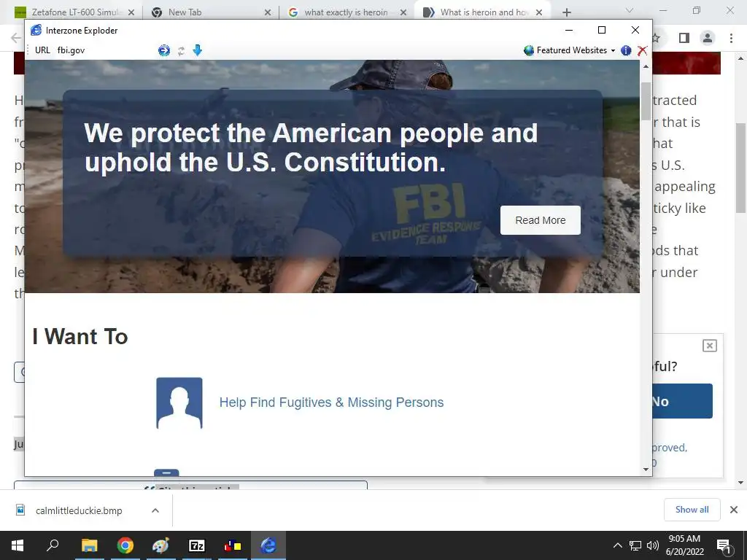Click the Interzone Exploder taskbar icon
The height and width of the screenshot is (560, 747).
268,545
